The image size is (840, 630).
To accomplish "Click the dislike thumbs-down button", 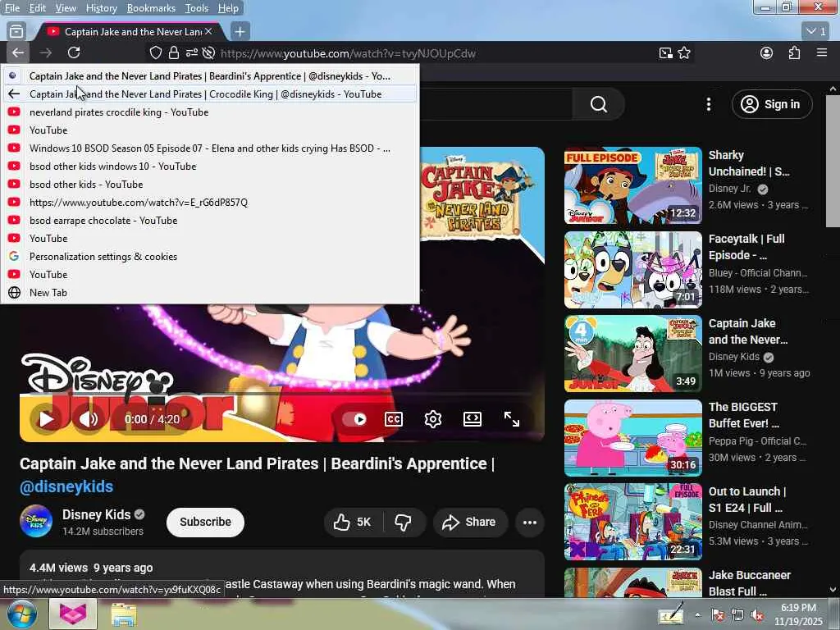I will click(404, 522).
